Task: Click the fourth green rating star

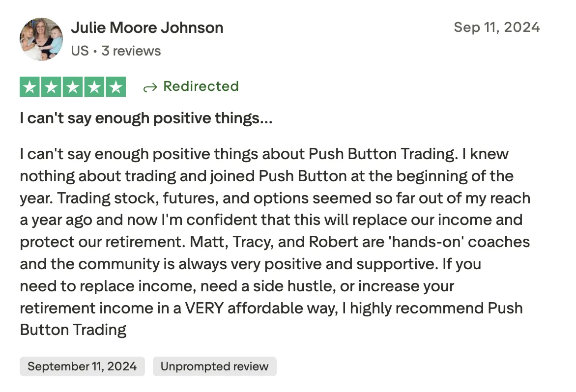Action: click(94, 87)
